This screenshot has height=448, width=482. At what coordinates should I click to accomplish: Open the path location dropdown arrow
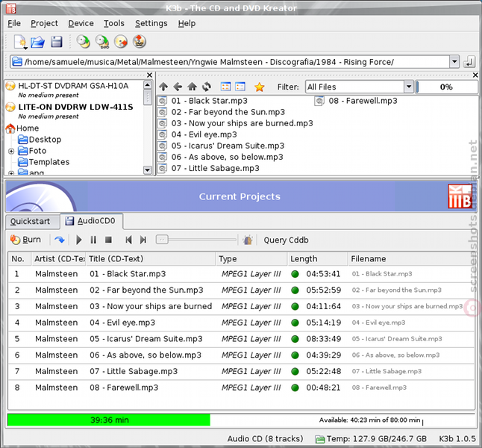[x=454, y=62]
